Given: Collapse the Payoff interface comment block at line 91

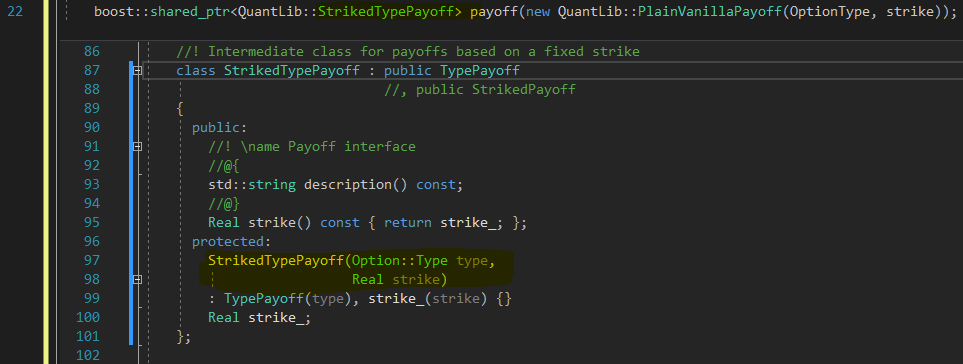Looking at the screenshot, I should [x=138, y=147].
